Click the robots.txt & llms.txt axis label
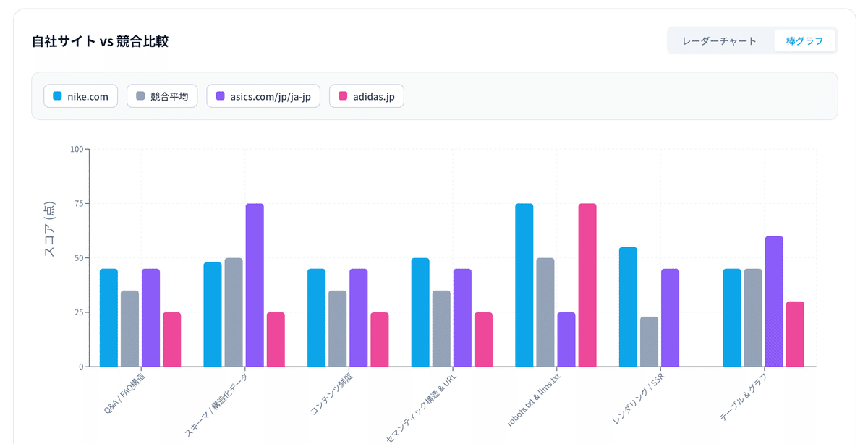 coord(534,398)
